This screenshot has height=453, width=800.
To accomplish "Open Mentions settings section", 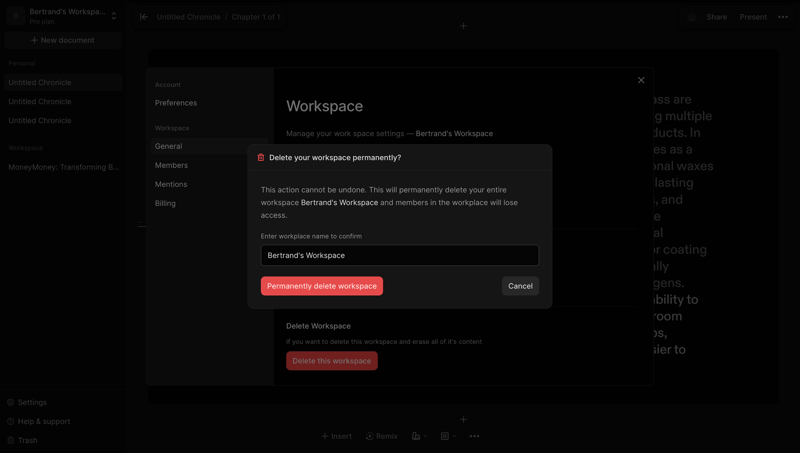I will pos(209,184).
